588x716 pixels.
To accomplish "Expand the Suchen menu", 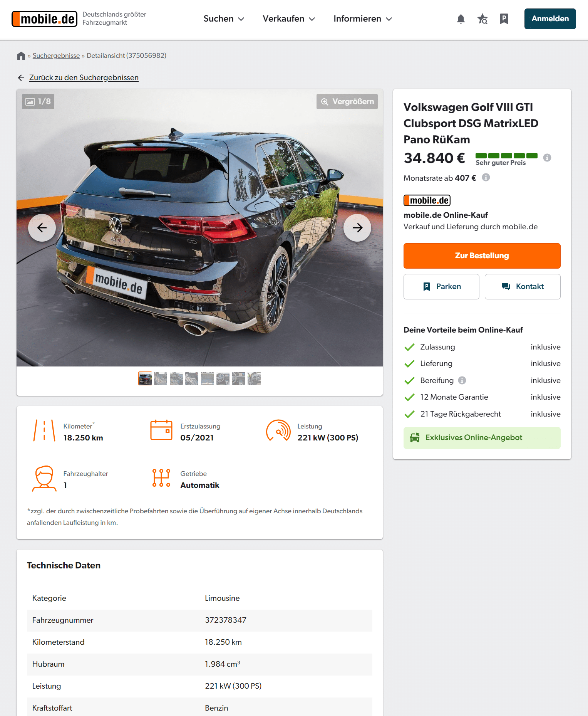I will pyautogui.click(x=224, y=18).
